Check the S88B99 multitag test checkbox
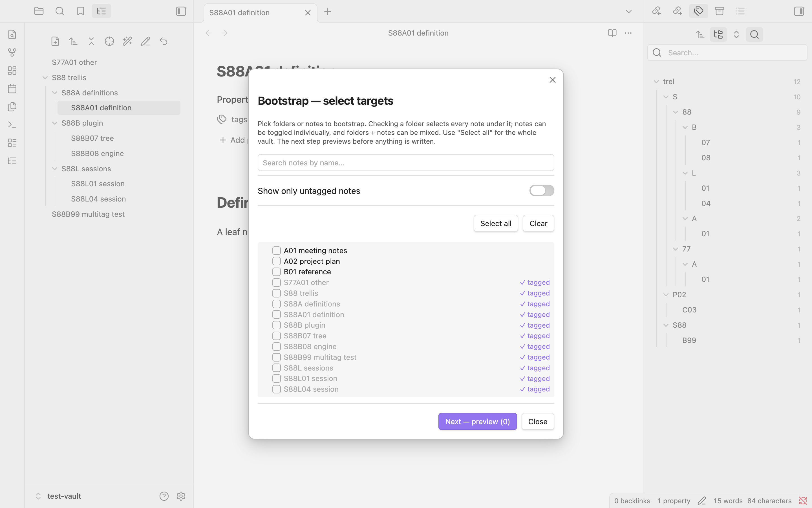This screenshot has width=812, height=508. pyautogui.click(x=277, y=357)
